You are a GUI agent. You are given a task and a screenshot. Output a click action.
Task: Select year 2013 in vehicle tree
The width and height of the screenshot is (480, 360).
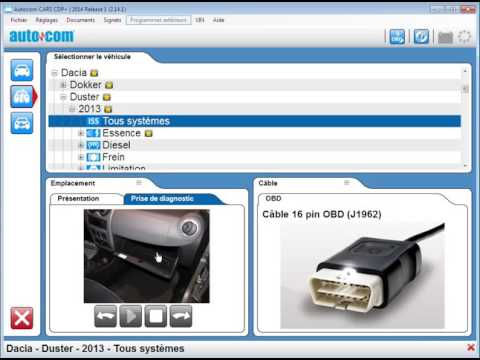pyautogui.click(x=89, y=109)
